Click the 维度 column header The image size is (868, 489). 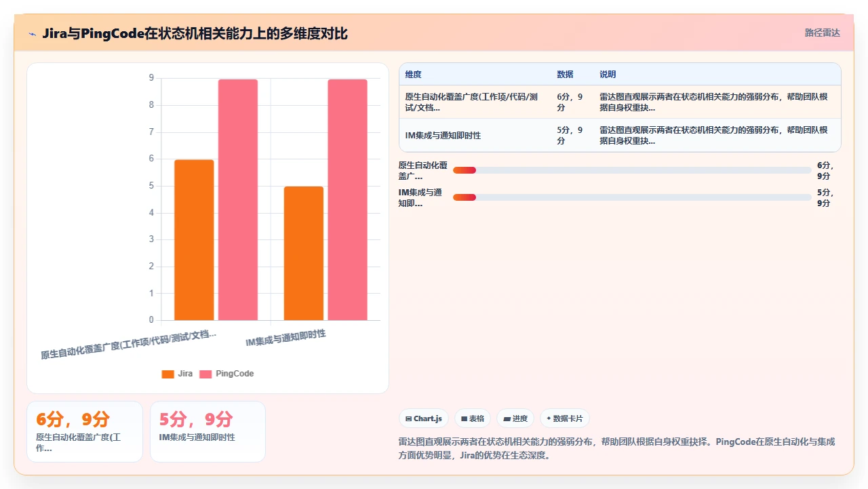click(414, 75)
